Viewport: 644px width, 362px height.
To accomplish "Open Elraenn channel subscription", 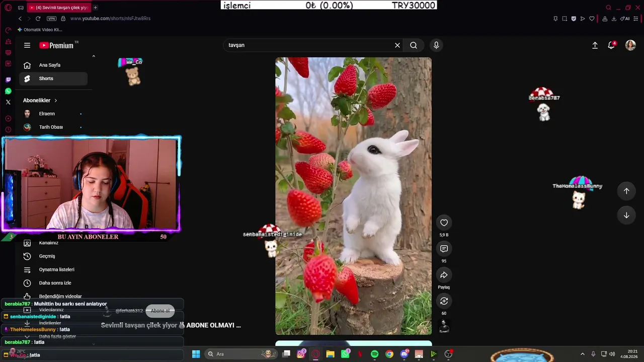I will coord(53,114).
